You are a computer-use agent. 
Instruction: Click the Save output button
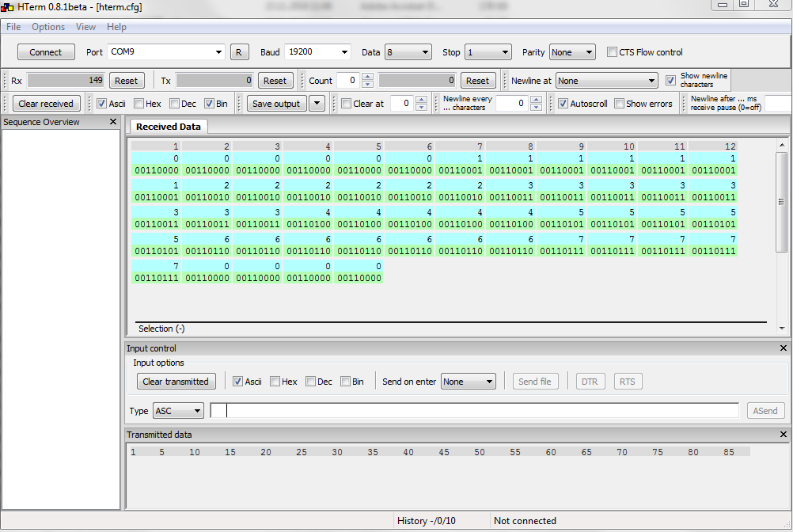(276, 104)
